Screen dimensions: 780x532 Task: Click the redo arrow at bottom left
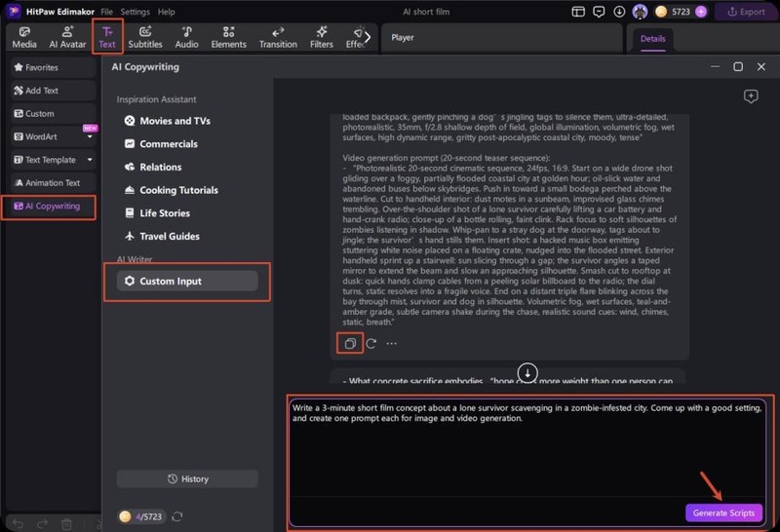(42, 523)
